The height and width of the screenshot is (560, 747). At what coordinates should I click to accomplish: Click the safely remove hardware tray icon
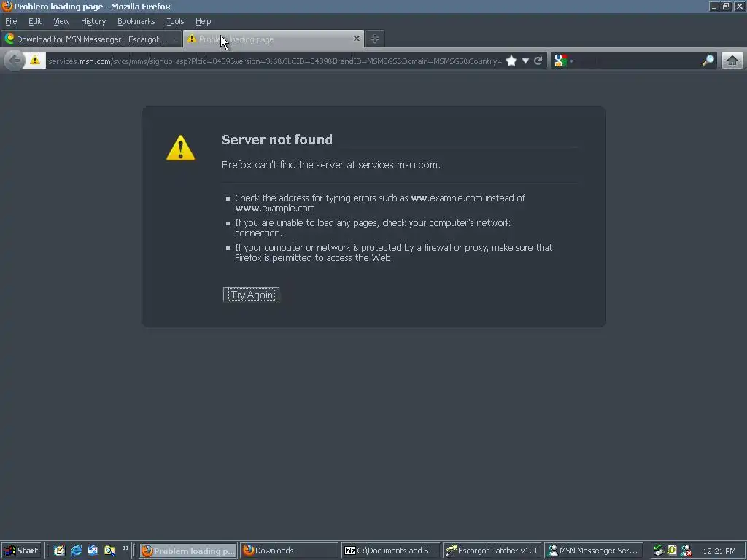point(659,551)
